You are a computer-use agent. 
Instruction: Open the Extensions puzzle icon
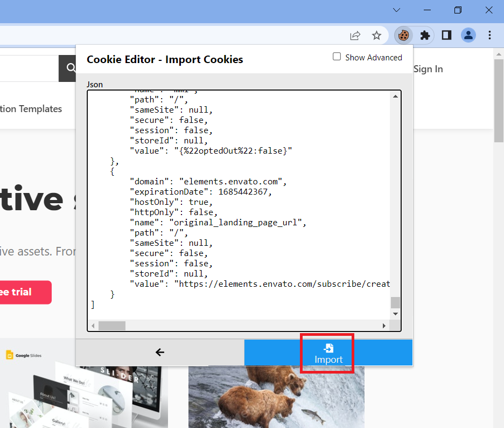425,36
